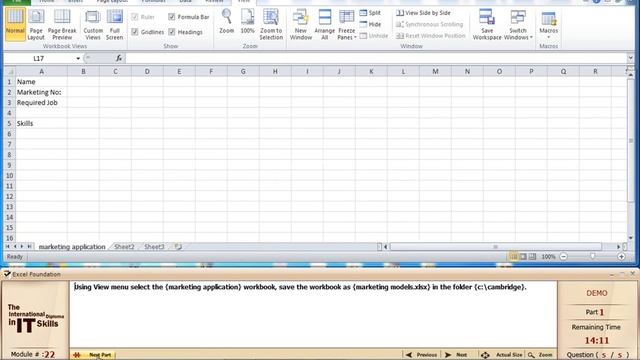The width and height of the screenshot is (640, 360).
Task: Split the worksheet window
Action: click(x=370, y=13)
